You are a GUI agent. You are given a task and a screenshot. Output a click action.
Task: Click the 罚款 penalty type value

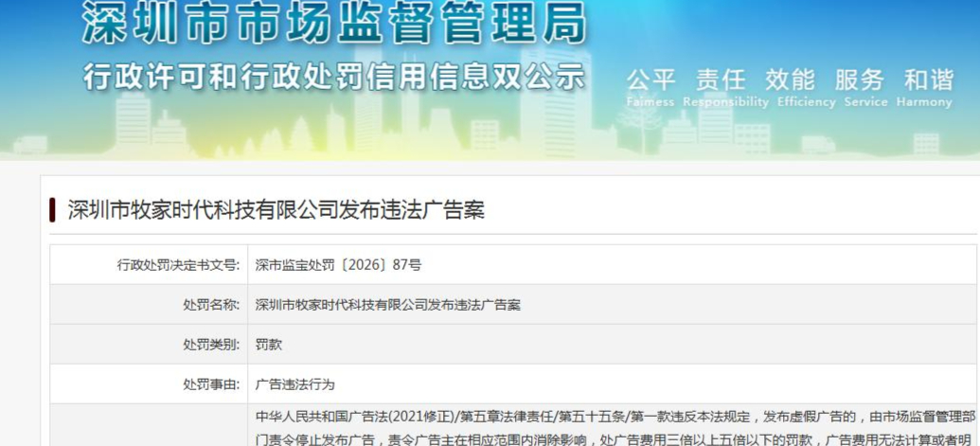[269, 344]
